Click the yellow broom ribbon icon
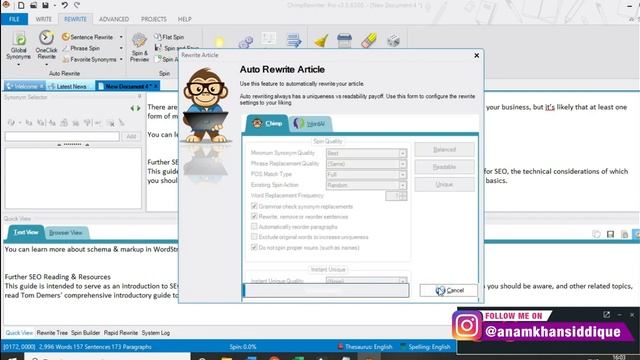The width and height of the screenshot is (640, 360). (321, 40)
